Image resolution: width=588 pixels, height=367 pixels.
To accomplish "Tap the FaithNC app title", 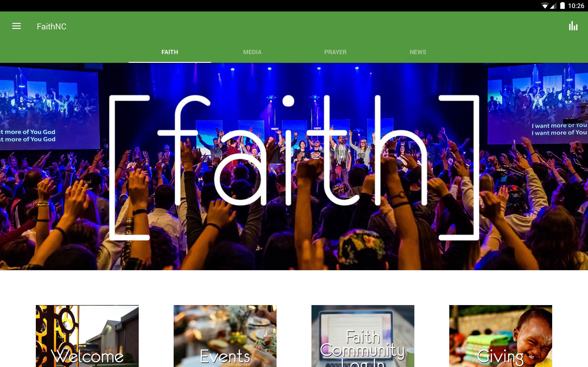I will tap(51, 26).
